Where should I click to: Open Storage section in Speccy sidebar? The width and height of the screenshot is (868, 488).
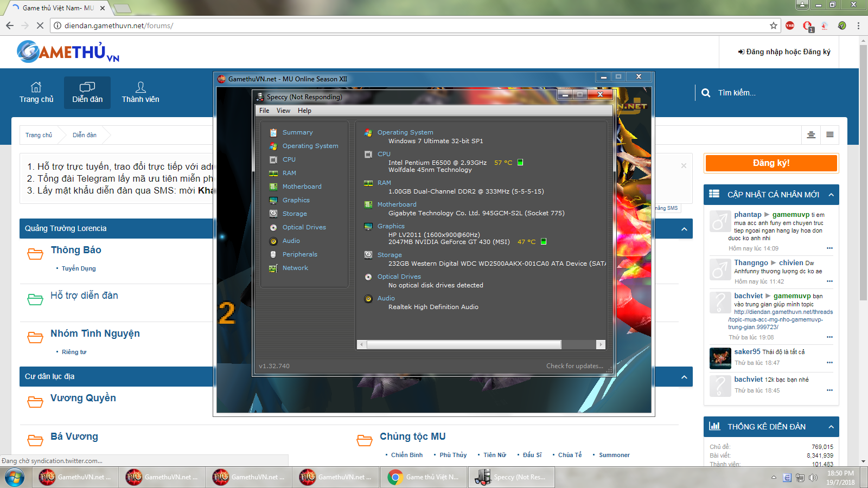[295, 214]
